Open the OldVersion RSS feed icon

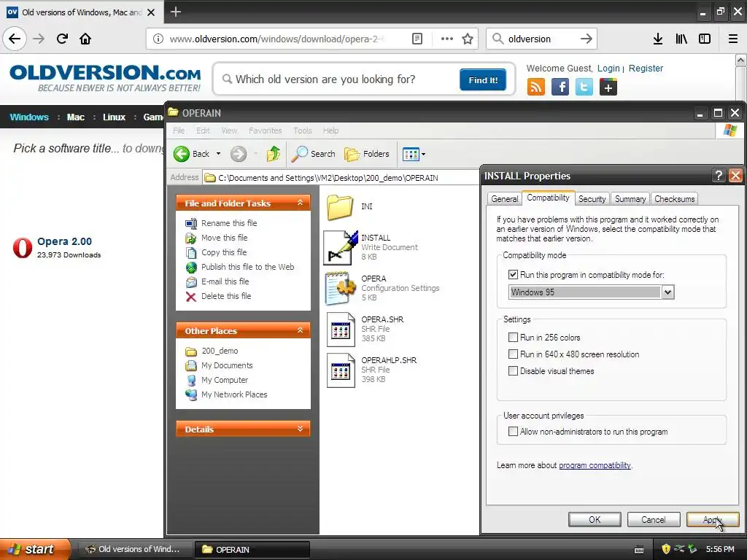pyautogui.click(x=536, y=87)
